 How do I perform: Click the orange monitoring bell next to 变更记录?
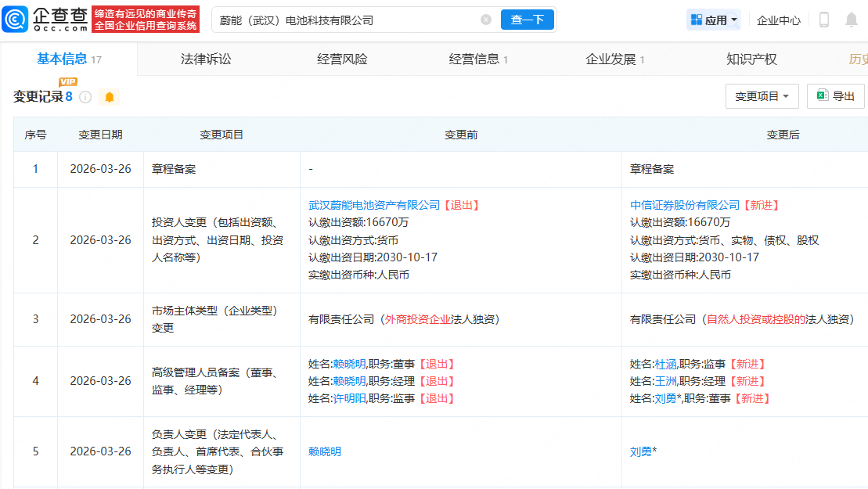[x=110, y=97]
